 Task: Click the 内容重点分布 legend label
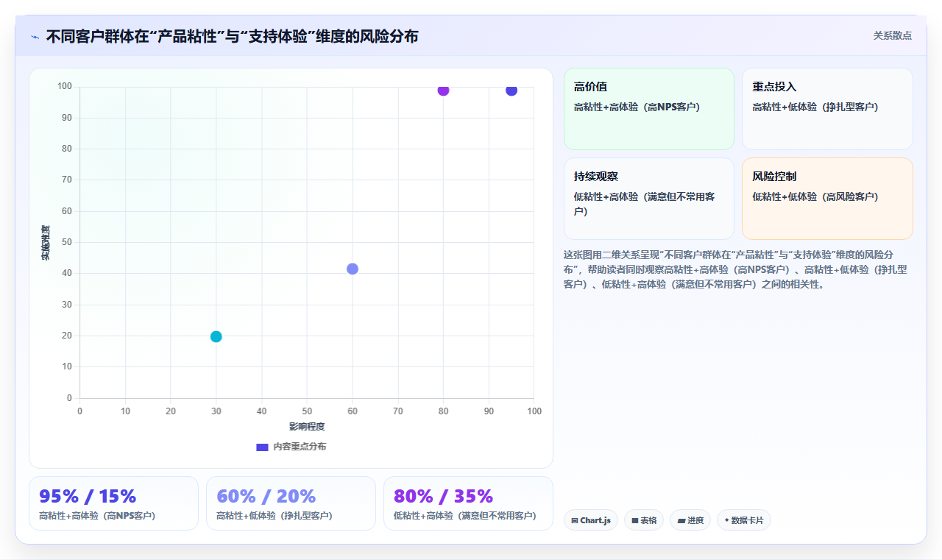click(300, 447)
